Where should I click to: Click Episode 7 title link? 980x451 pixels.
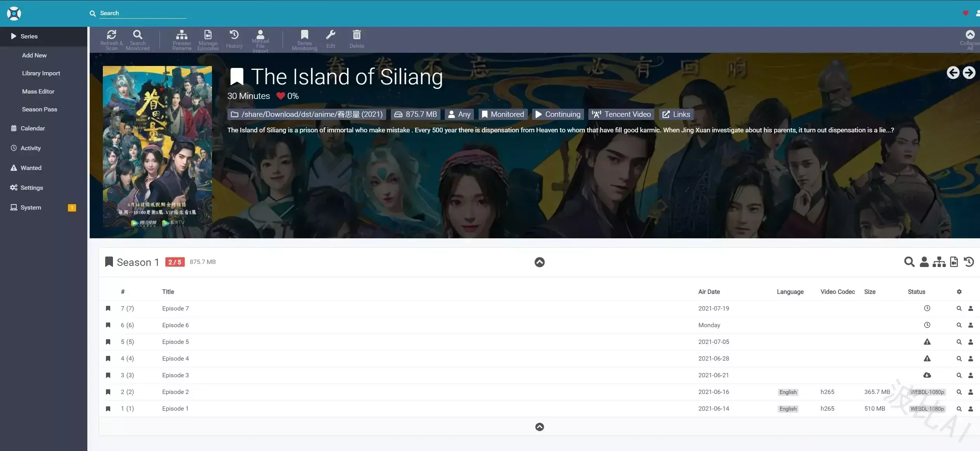(175, 309)
